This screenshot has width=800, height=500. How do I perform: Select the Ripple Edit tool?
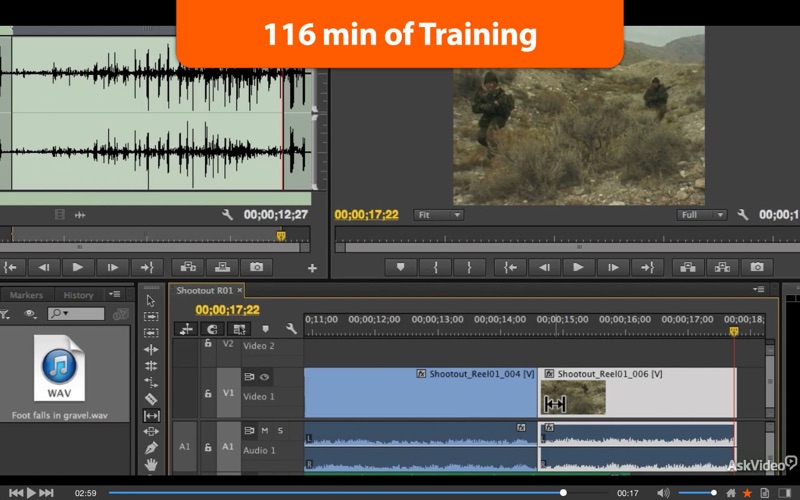click(151, 349)
